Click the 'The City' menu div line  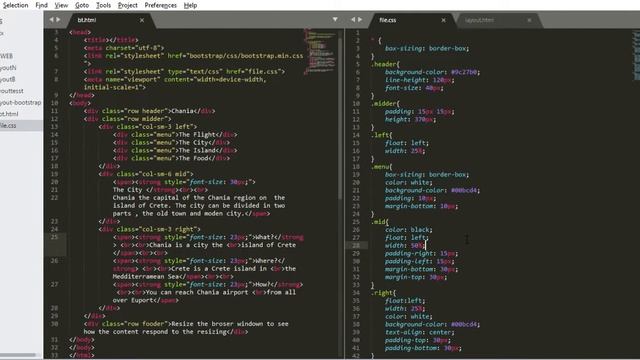(x=171, y=142)
